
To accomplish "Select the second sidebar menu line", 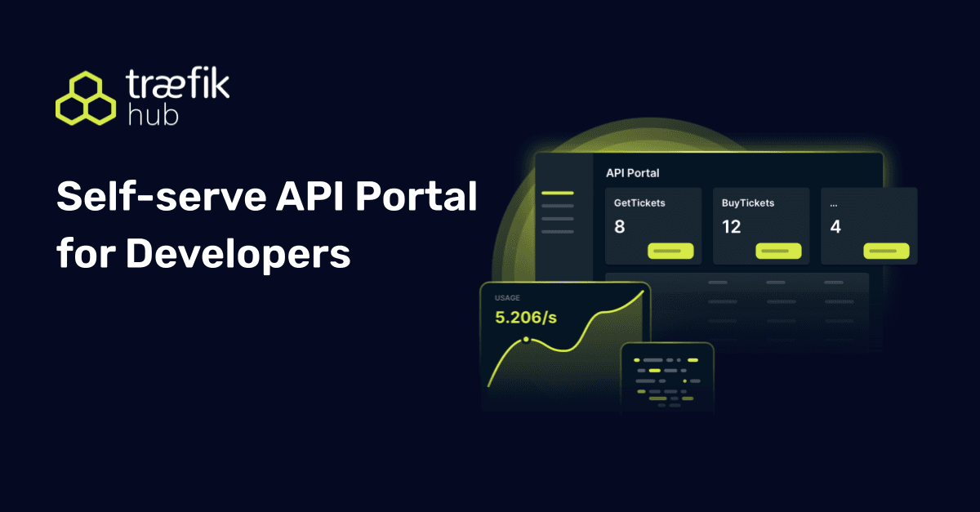I will click(557, 207).
